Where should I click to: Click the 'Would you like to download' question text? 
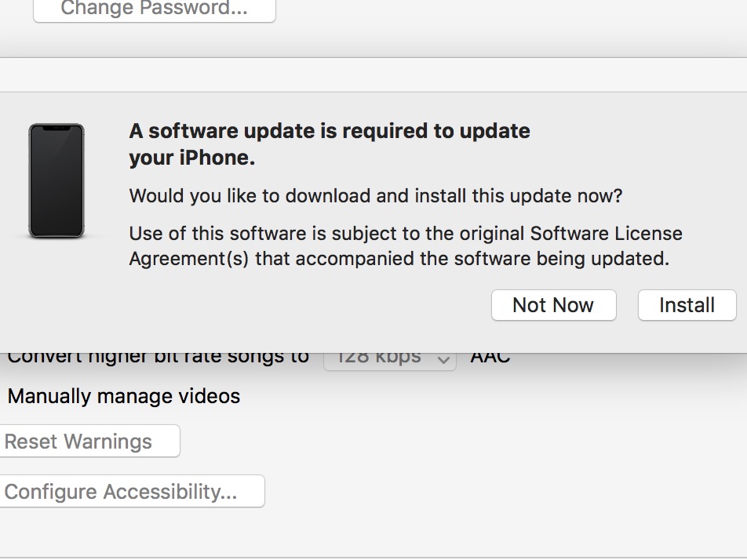click(376, 196)
